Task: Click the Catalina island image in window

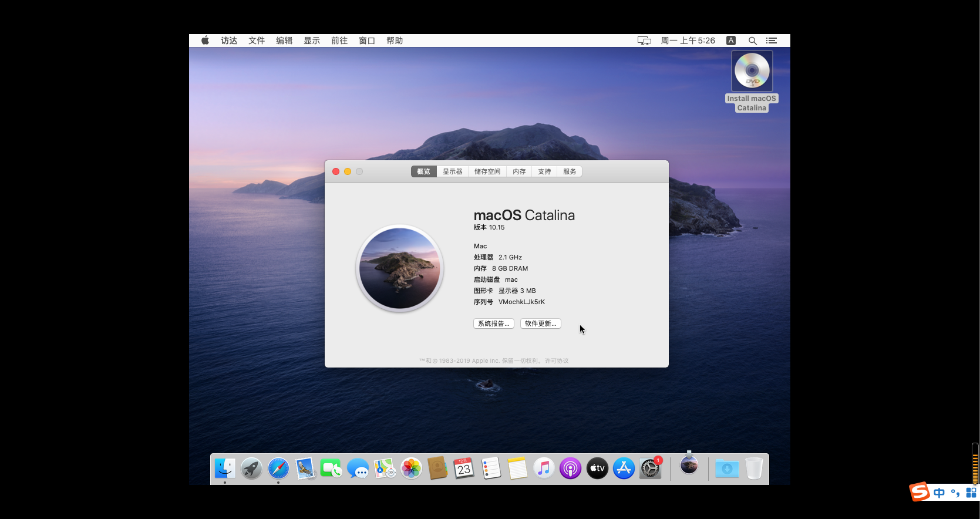Action: pos(400,268)
